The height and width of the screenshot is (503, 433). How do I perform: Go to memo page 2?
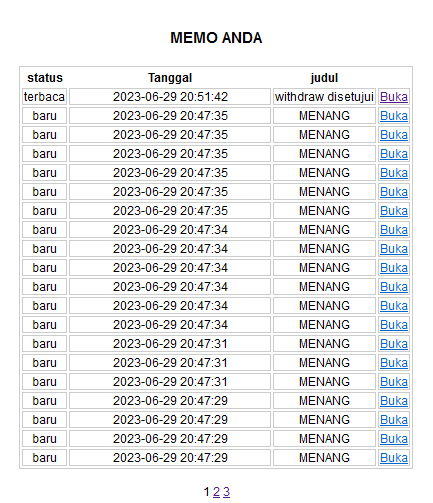point(216,492)
